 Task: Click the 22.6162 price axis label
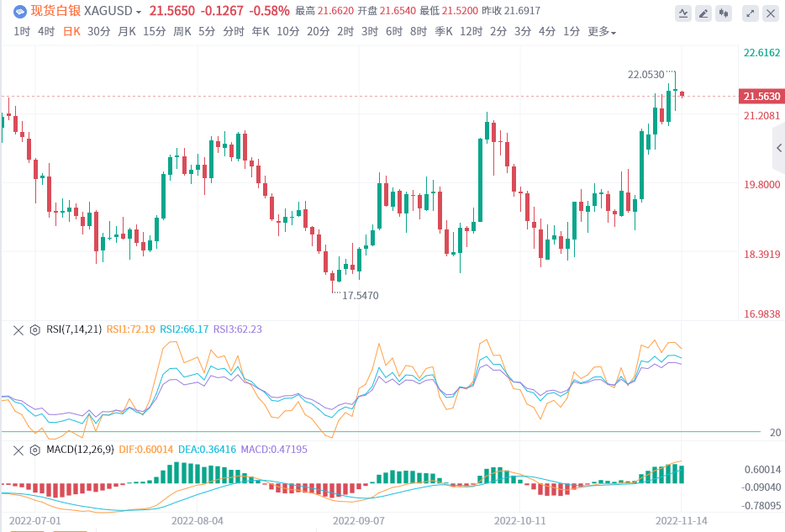761,53
